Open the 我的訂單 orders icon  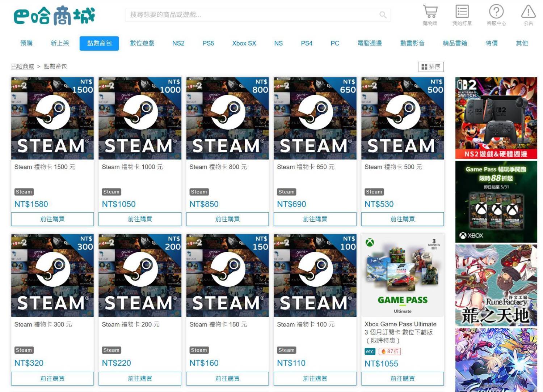(x=462, y=15)
